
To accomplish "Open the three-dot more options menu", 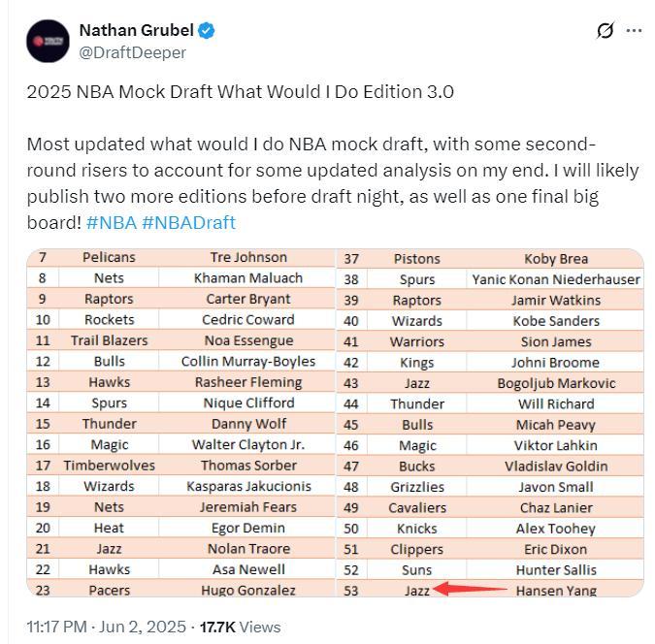I will 634,31.
